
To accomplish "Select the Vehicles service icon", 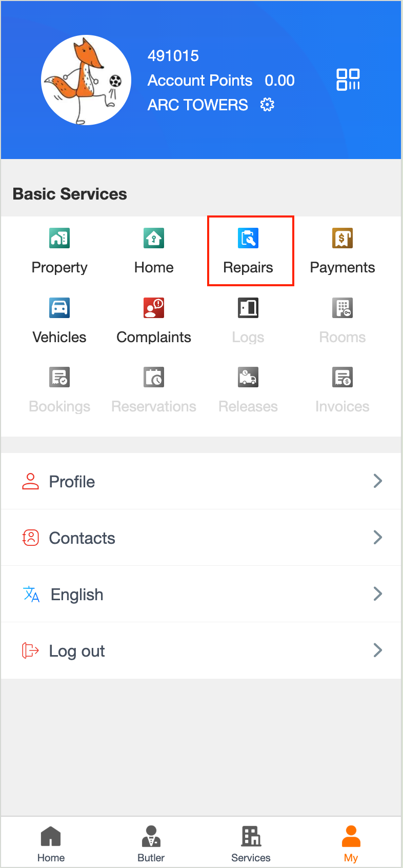I will [59, 308].
